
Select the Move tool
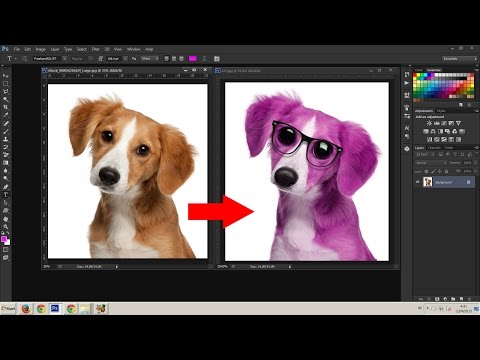(6, 76)
